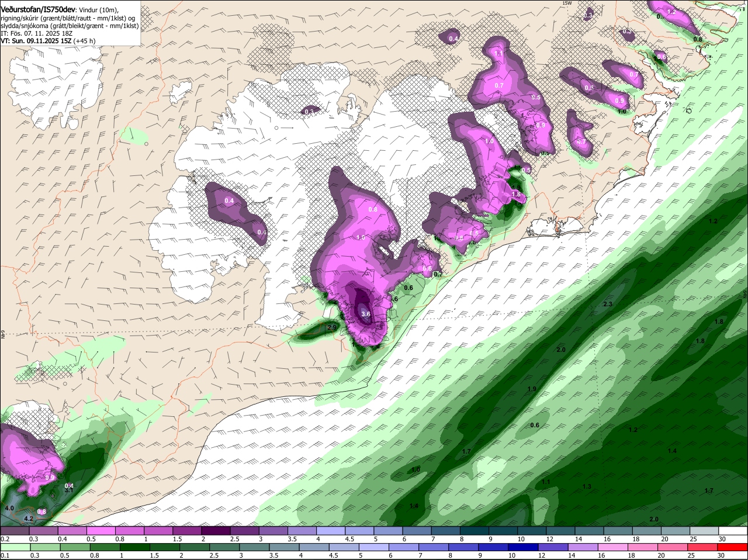The height and width of the screenshot is (560, 748).
Task: Click the Veðurstofan/IS750dev title text
Action: pos(38,9)
